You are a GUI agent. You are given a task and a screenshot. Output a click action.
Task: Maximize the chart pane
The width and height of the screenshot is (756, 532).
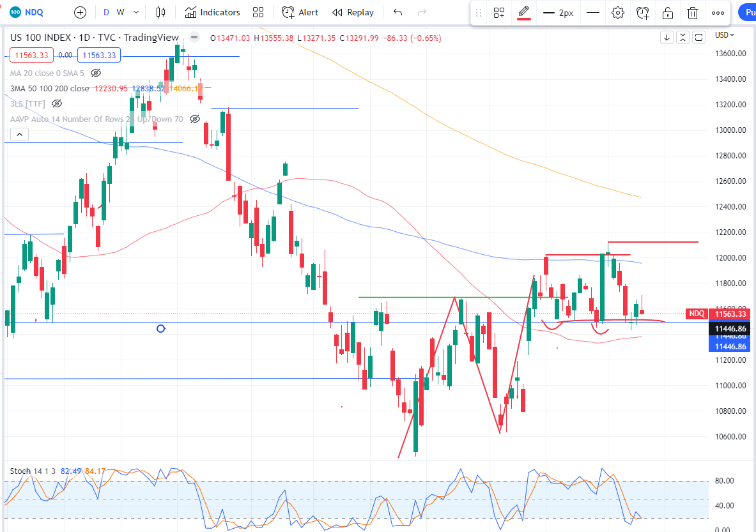pos(698,37)
